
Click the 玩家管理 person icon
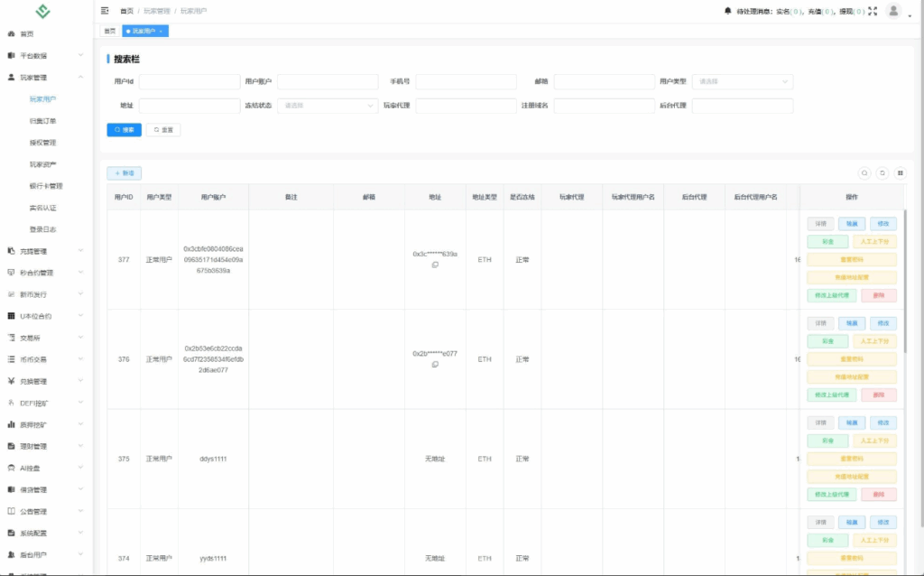tap(11, 78)
